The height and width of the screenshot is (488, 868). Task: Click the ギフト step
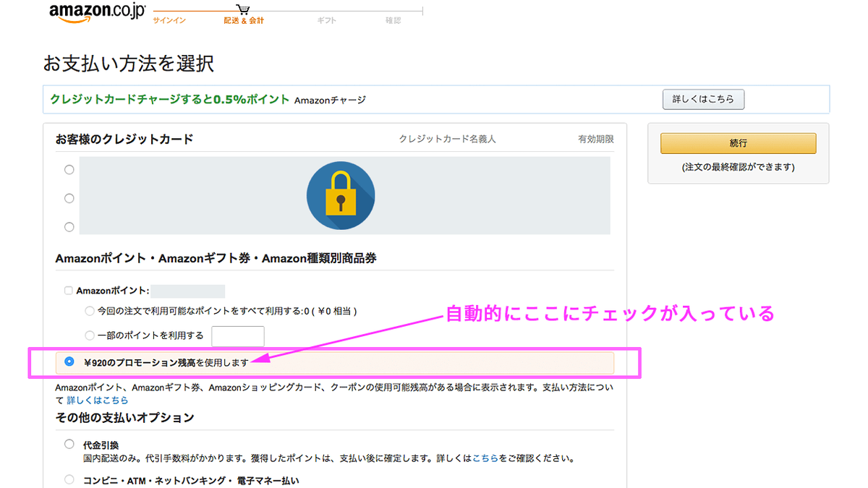coord(327,21)
